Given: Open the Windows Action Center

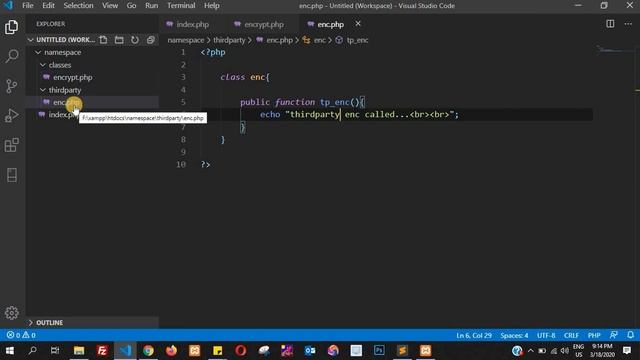Looking at the screenshot, I should [627, 350].
